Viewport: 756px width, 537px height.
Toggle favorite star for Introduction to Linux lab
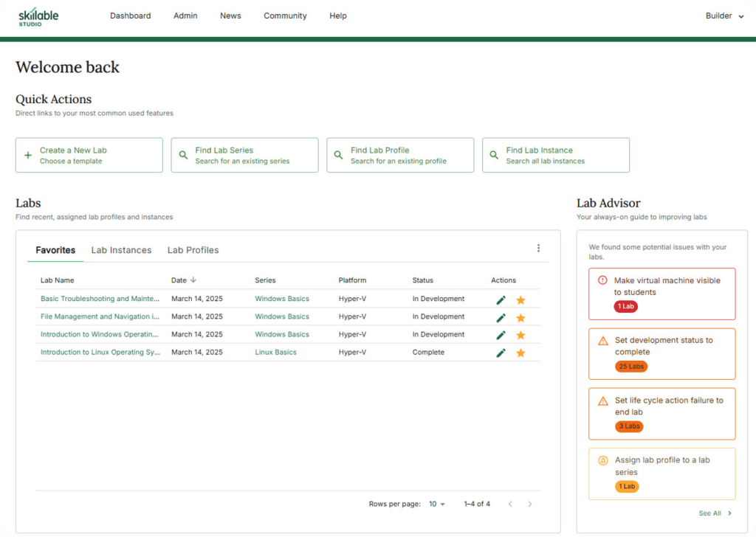click(520, 353)
